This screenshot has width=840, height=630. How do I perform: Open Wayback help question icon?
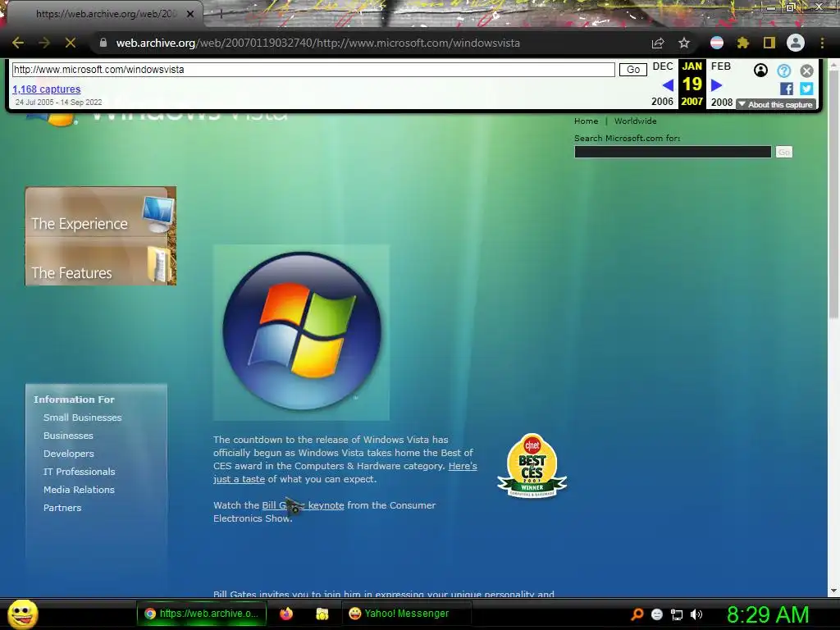coord(783,71)
